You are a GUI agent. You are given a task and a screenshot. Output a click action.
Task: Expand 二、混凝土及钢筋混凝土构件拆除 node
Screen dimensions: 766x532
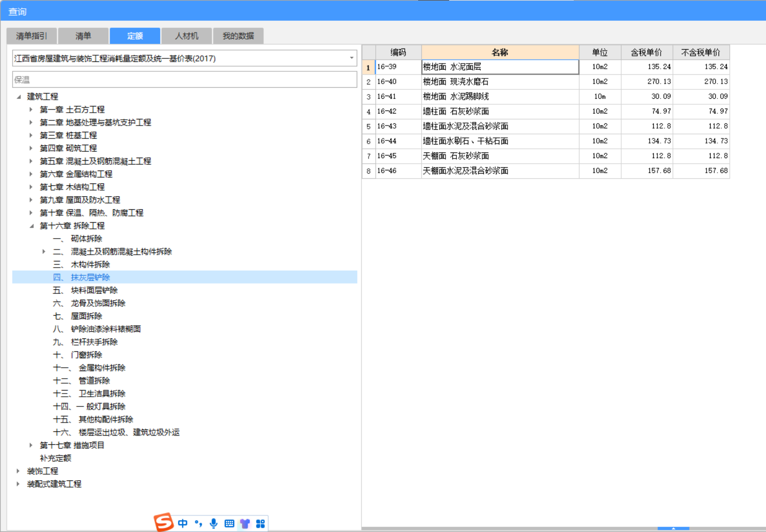(x=44, y=252)
